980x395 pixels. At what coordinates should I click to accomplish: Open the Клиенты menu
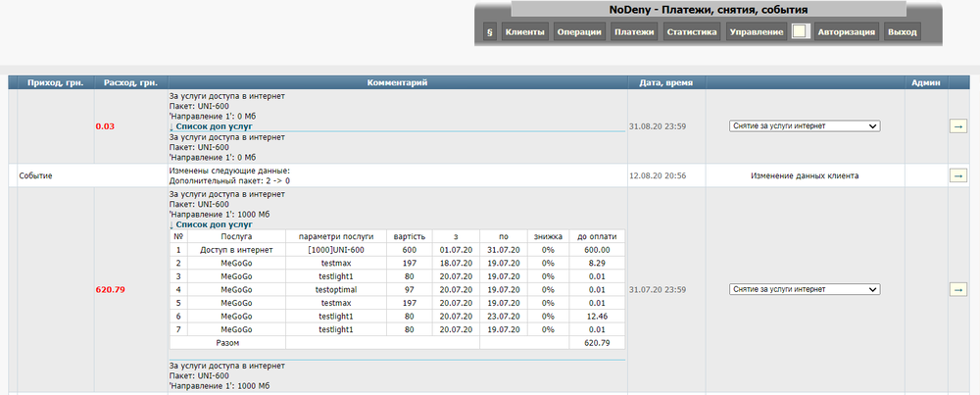pyautogui.click(x=524, y=32)
